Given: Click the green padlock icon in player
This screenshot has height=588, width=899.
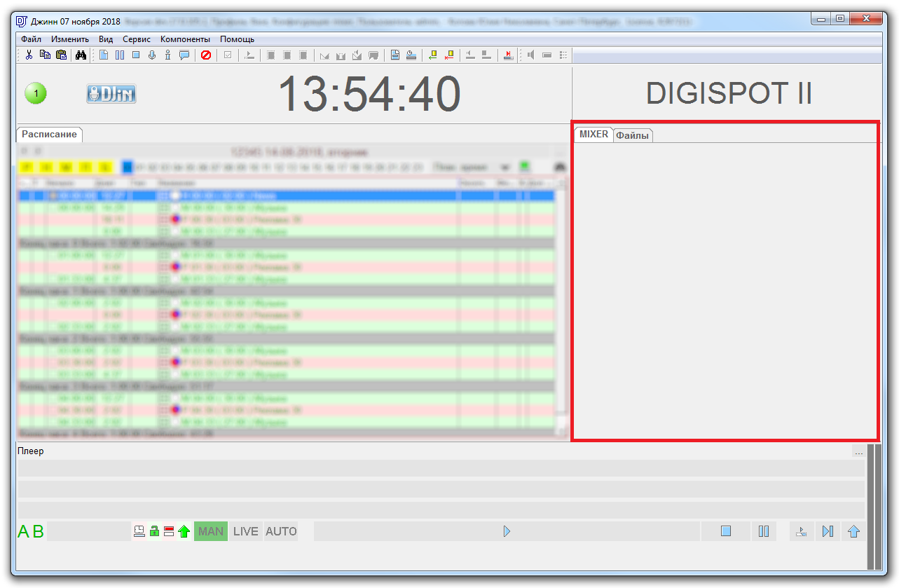Looking at the screenshot, I should coord(154,531).
